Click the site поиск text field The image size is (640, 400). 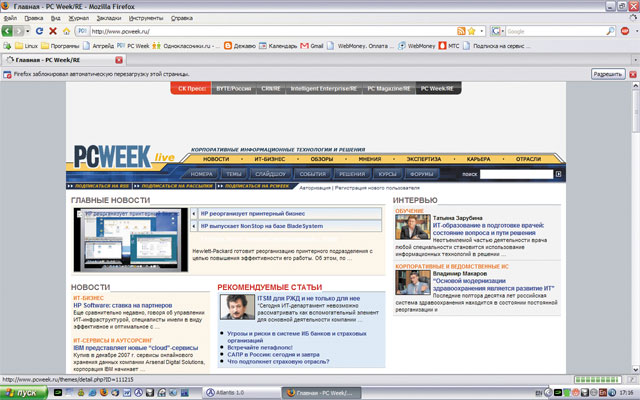click(x=516, y=174)
